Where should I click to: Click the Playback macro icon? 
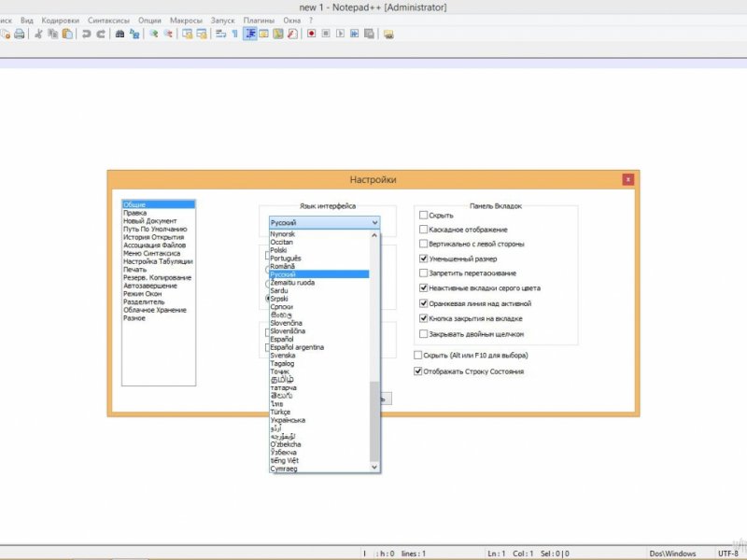[340, 34]
